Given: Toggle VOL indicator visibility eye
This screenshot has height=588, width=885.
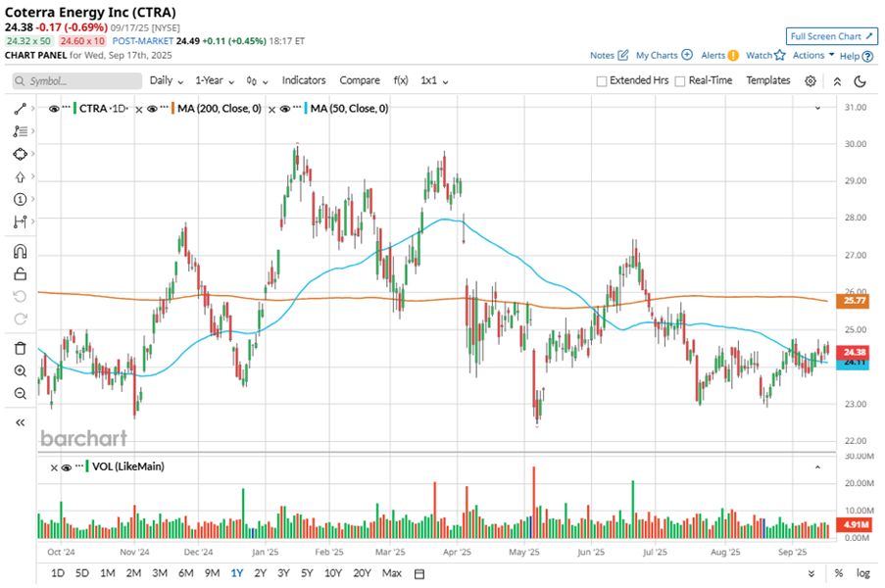Looking at the screenshot, I should click(66, 467).
